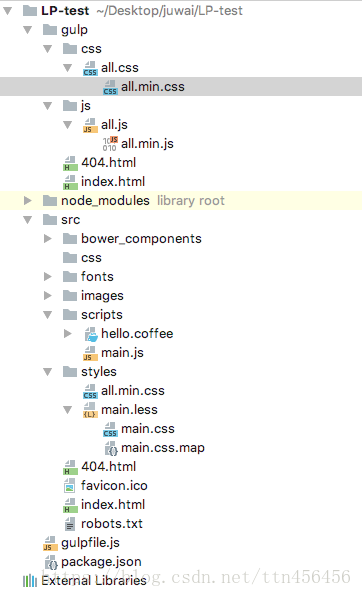
Task: Click the main.css CSS file icon
Action: point(110,430)
